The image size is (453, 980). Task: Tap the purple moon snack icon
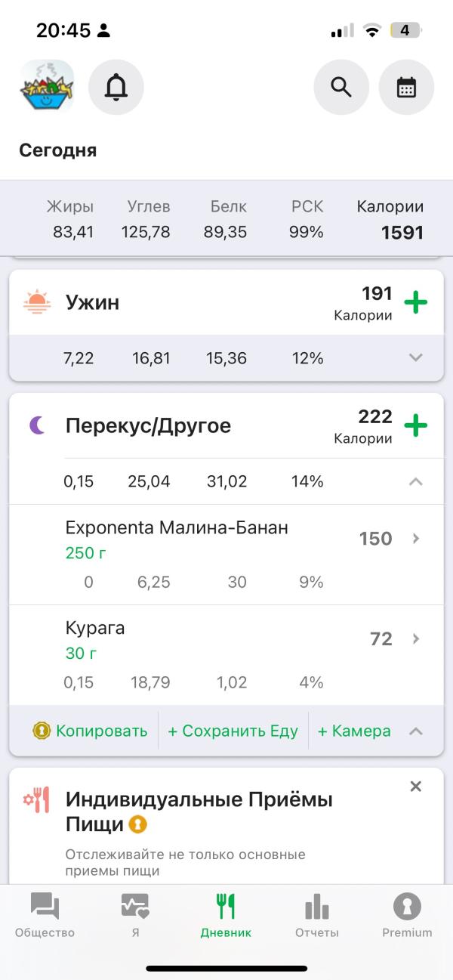(37, 425)
